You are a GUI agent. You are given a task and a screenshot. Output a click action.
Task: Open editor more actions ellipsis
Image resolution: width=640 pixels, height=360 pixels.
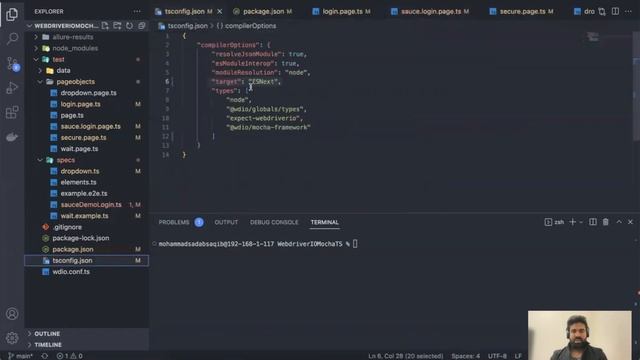click(x=628, y=11)
